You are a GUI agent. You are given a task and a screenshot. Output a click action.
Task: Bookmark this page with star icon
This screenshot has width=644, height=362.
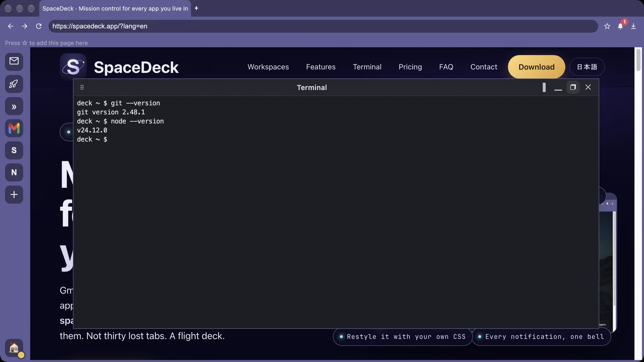(607, 26)
